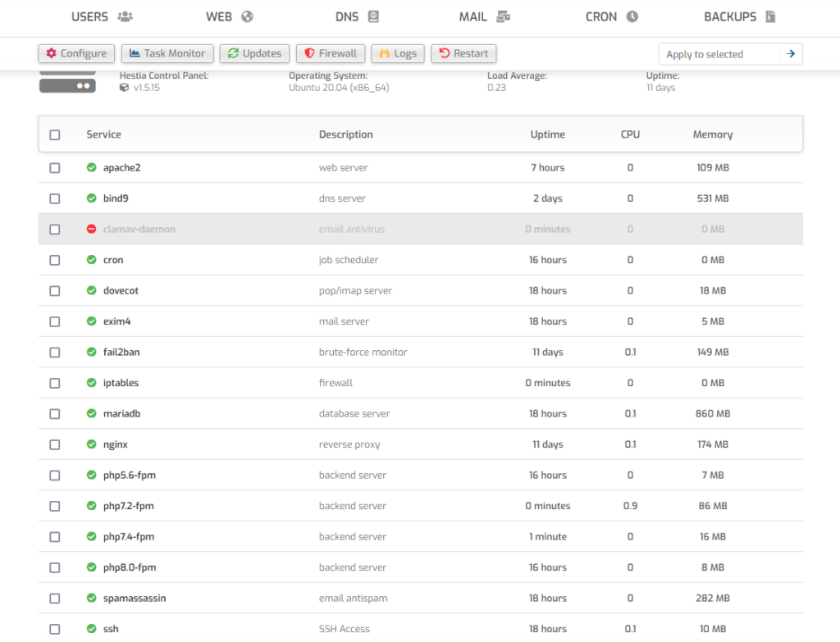This screenshot has width=840, height=642.
Task: Select the checkbox for the apache2 service
Action: (x=55, y=167)
